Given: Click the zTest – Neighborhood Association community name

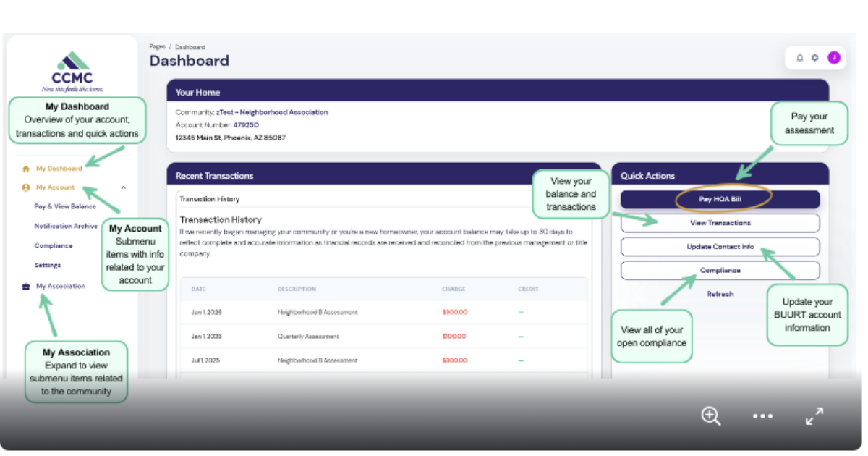Looking at the screenshot, I should [272, 112].
